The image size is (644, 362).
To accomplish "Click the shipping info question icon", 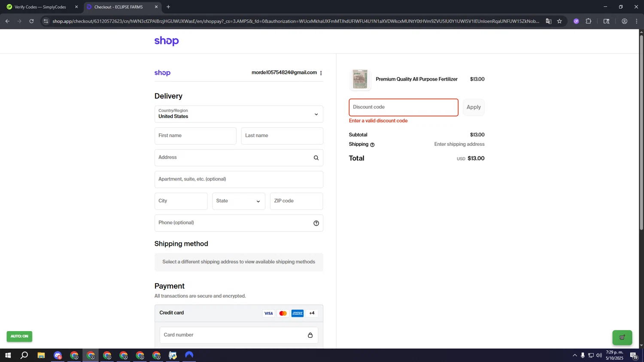I will [372, 145].
